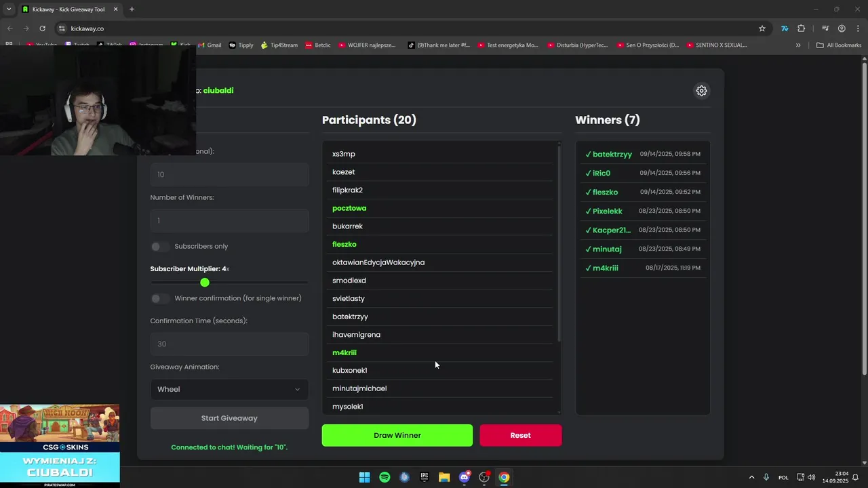Open Windows notification bell
The width and height of the screenshot is (868, 488).
click(x=856, y=477)
